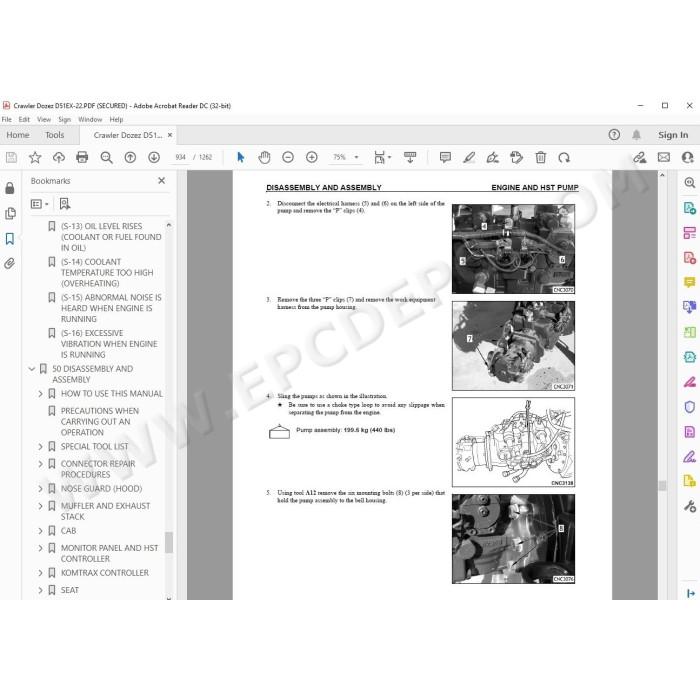700x700 pixels.
Task: Add a sticky note comment
Action: (x=445, y=157)
